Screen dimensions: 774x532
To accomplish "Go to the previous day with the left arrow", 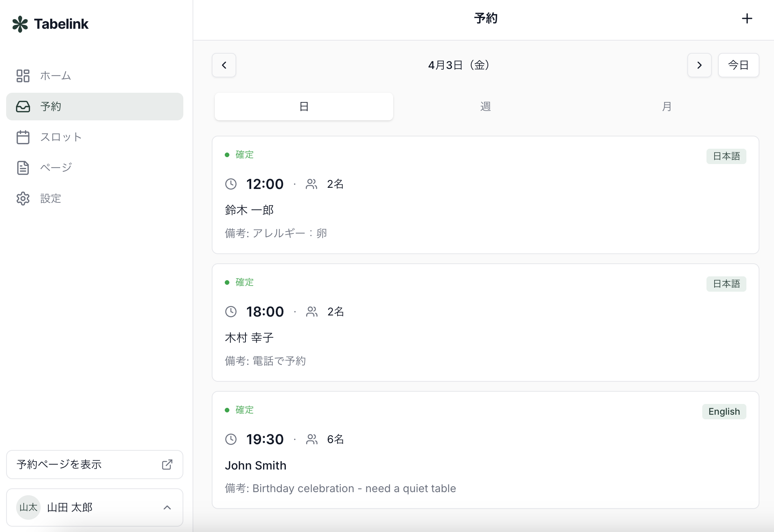I will (224, 65).
